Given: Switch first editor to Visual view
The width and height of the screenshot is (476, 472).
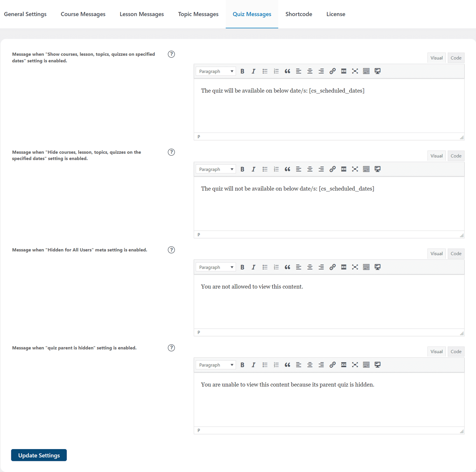Looking at the screenshot, I should click(x=436, y=58).
